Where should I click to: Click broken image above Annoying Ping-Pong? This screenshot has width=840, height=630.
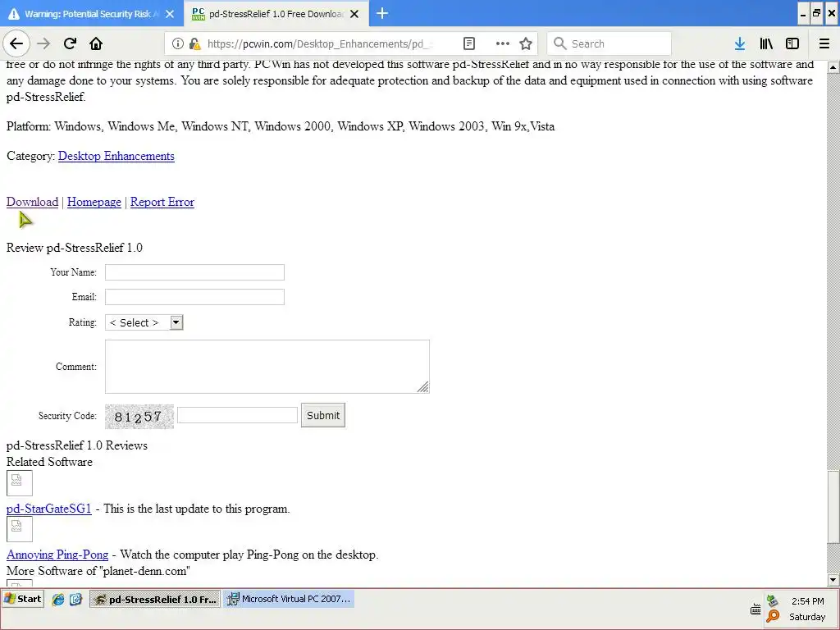[20, 529]
